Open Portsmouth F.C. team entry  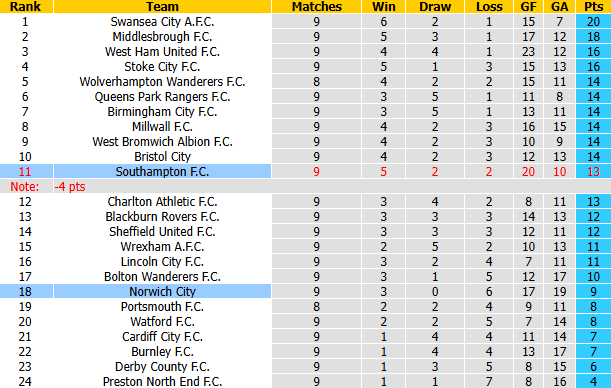[x=162, y=307]
